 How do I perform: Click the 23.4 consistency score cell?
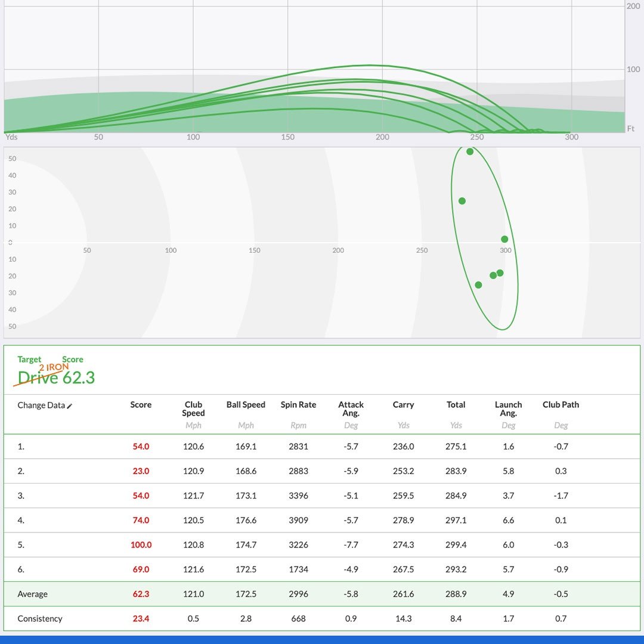[141, 618]
